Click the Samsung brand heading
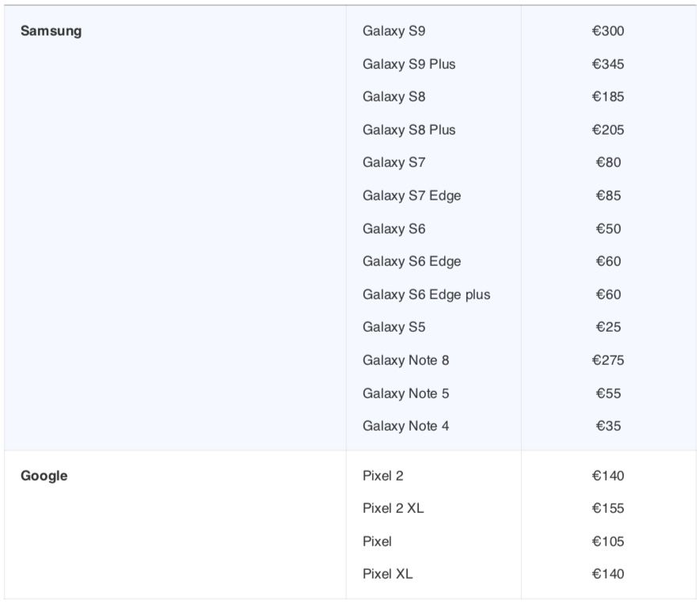This screenshot has width=700, height=604. click(x=51, y=31)
